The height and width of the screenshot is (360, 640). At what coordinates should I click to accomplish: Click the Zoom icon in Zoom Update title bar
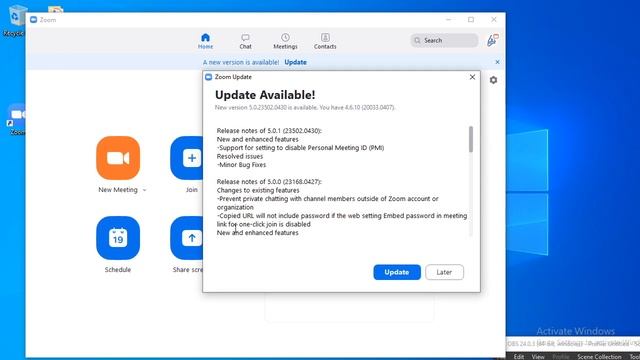pyautogui.click(x=209, y=77)
